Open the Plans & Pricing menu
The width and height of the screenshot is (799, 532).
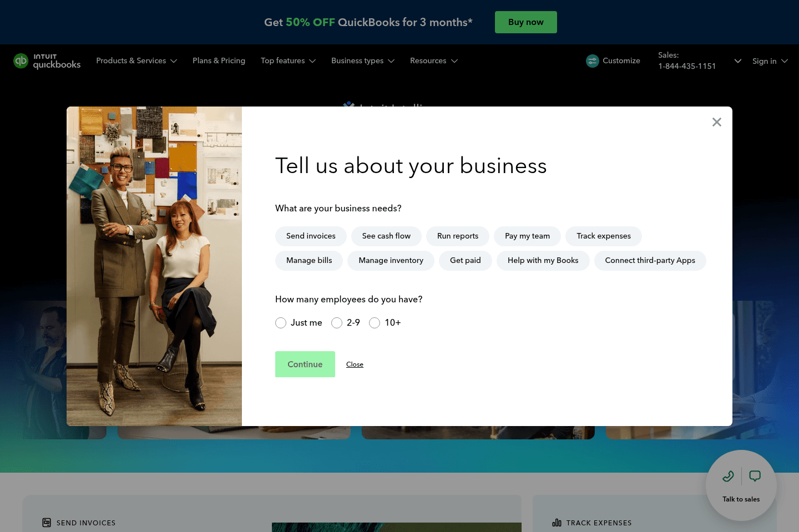point(219,61)
